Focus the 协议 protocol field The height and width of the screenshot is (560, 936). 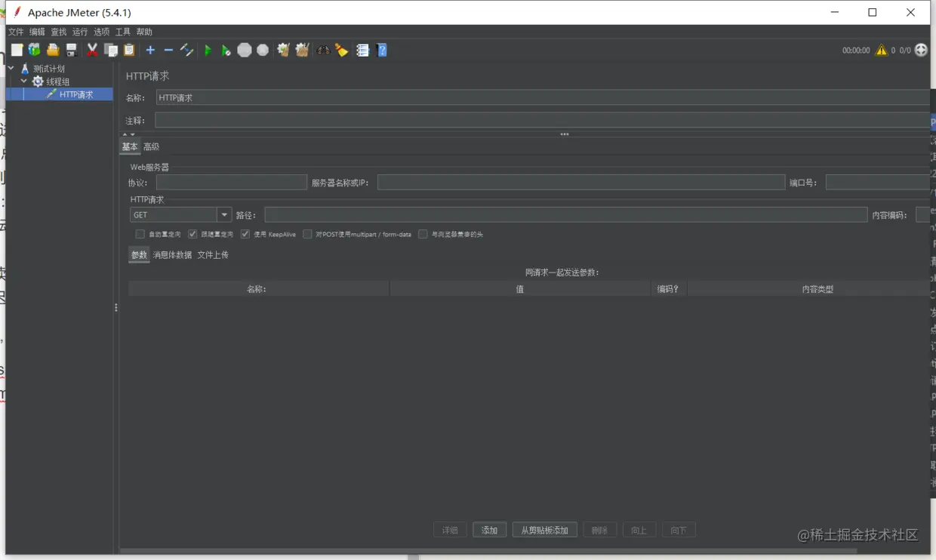click(232, 183)
